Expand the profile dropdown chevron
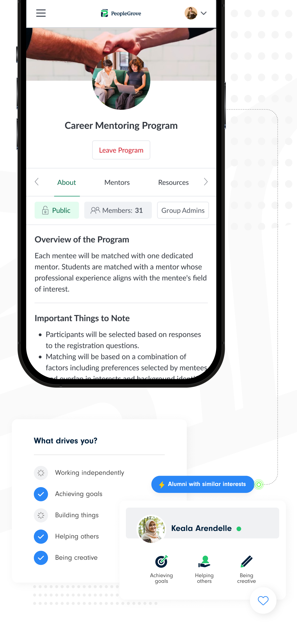 pyautogui.click(x=204, y=13)
